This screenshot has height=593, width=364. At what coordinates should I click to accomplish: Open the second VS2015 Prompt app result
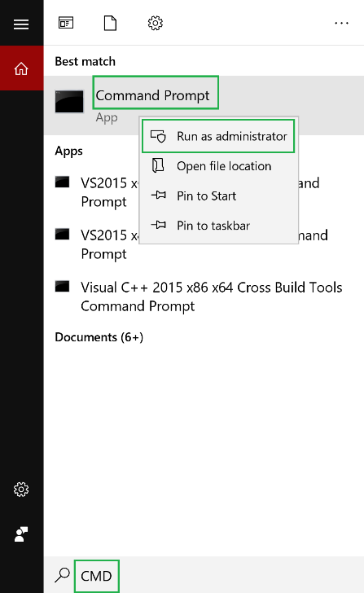pyautogui.click(x=204, y=244)
